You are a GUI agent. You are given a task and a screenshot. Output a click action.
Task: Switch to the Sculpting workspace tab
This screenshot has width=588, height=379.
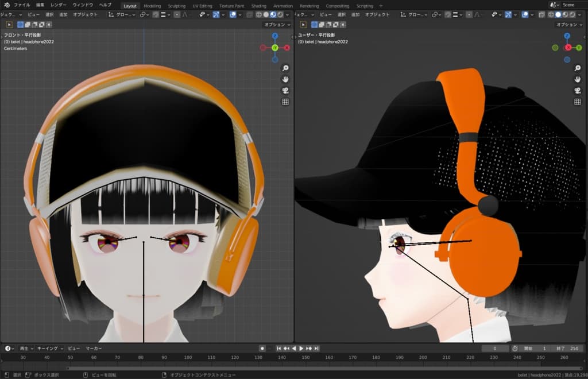(176, 6)
